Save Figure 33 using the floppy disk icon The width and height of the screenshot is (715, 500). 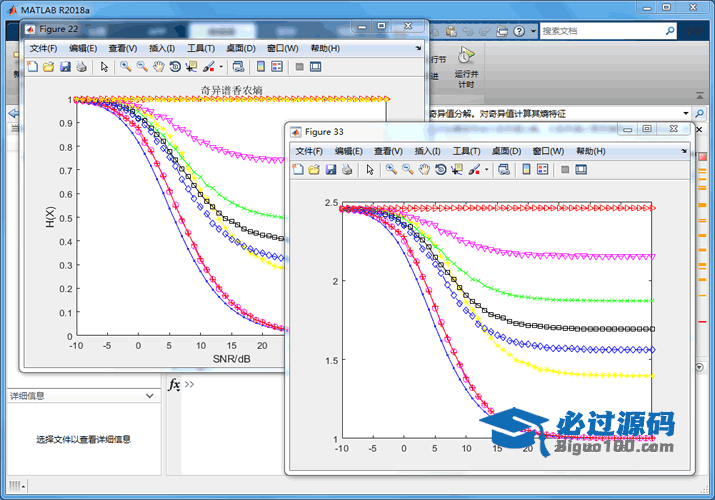331,170
